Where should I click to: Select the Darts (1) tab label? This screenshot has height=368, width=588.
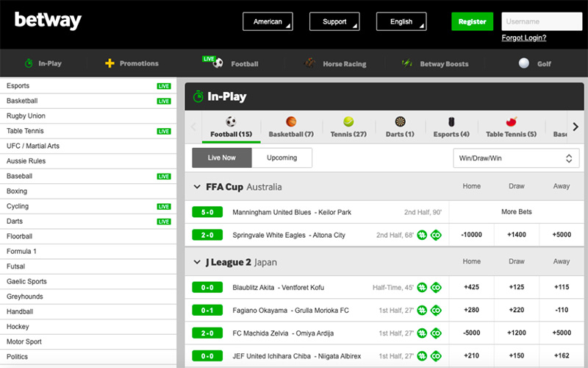400,134
